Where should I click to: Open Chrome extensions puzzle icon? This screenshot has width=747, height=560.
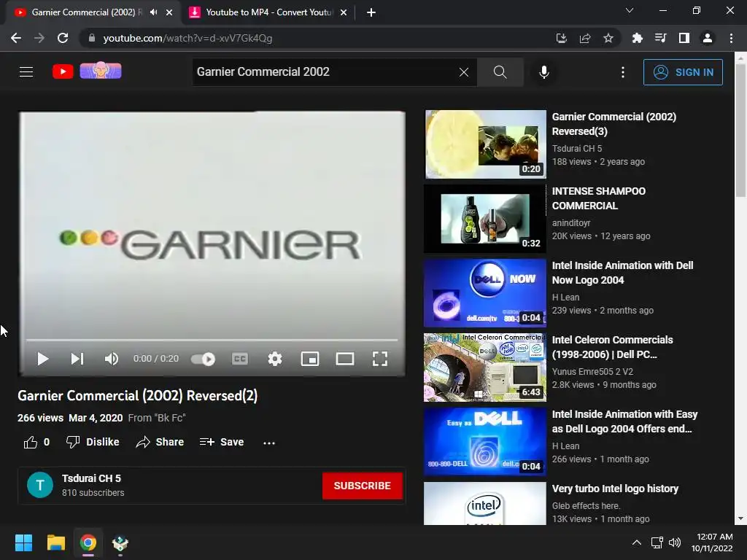(x=637, y=38)
